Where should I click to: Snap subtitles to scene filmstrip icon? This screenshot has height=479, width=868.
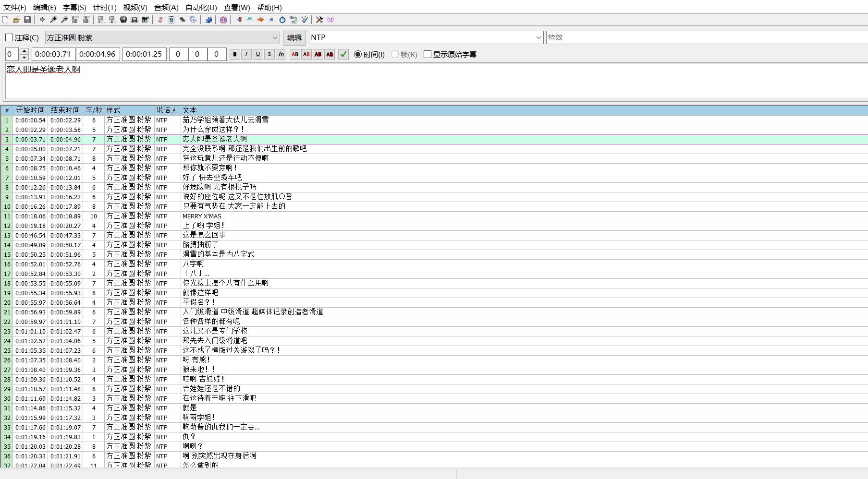coord(134,20)
